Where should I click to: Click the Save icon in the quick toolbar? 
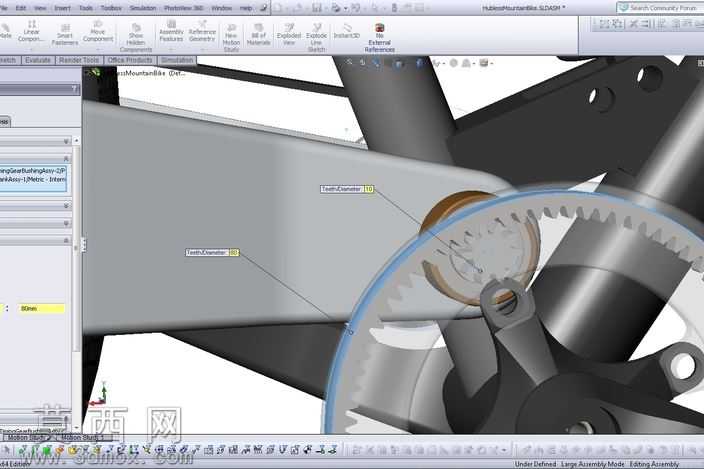(x=317, y=8)
